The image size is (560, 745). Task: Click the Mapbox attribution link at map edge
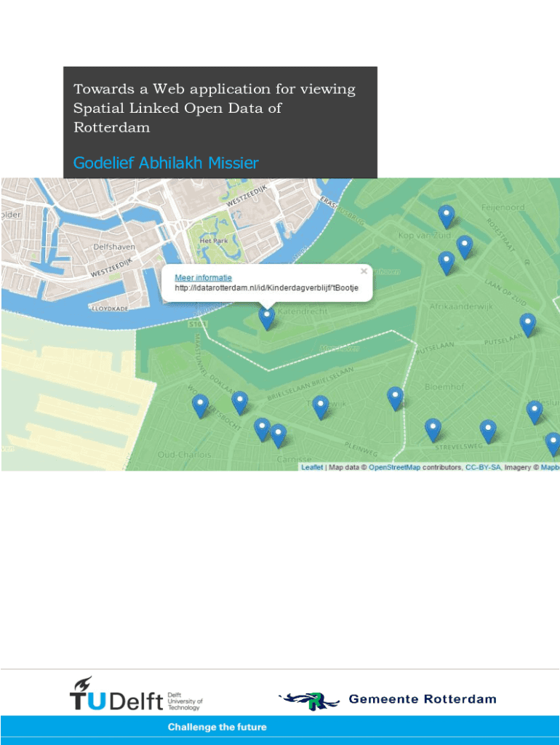tap(549, 467)
